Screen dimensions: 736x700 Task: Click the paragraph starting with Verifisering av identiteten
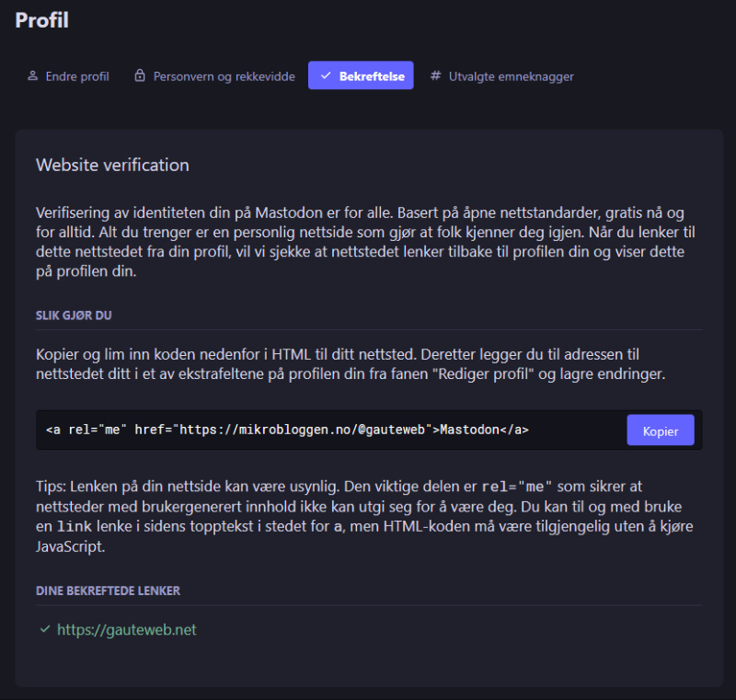[368, 242]
